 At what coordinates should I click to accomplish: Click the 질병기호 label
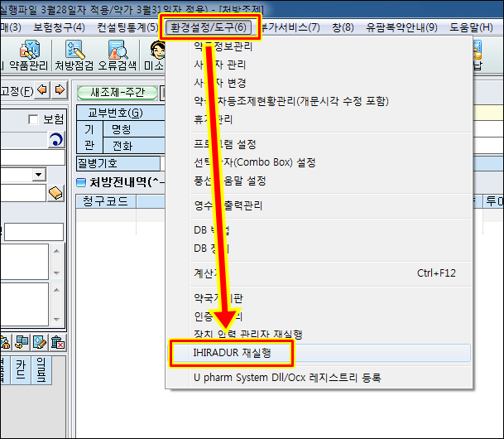point(118,163)
